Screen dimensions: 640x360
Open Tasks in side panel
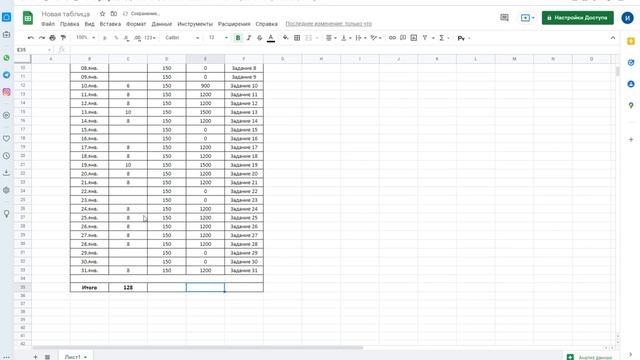point(631,62)
